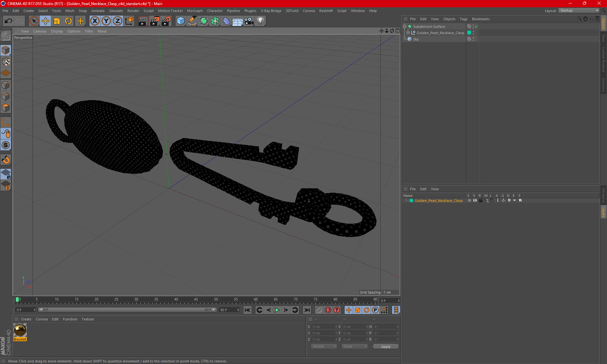The width and height of the screenshot is (607, 364).
Task: Click the Apply button
Action: tap(386, 347)
